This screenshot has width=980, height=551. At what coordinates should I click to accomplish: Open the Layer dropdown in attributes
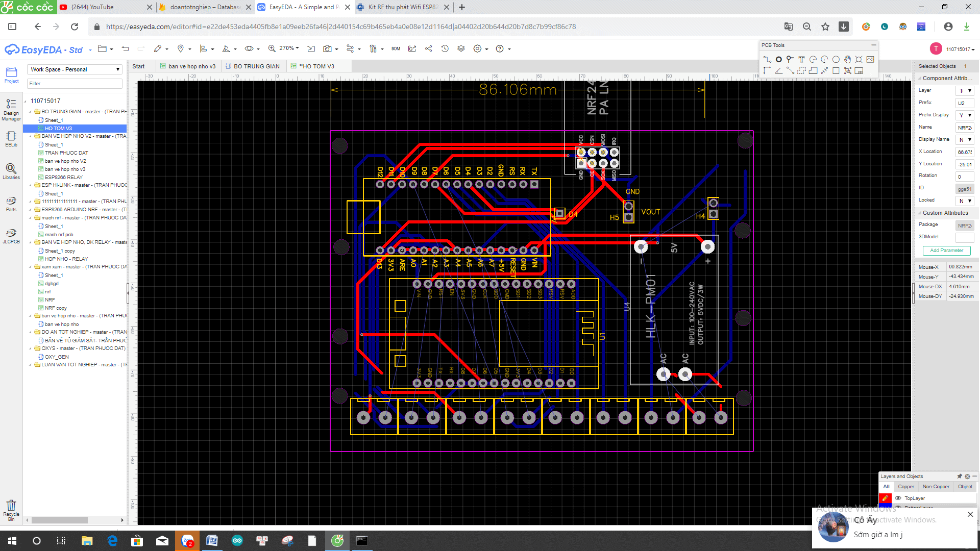coord(965,91)
